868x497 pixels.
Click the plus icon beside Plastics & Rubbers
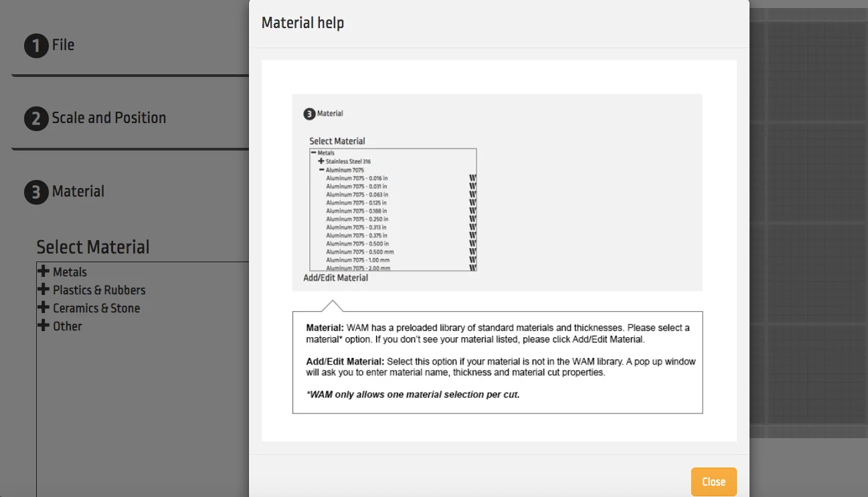click(x=44, y=290)
